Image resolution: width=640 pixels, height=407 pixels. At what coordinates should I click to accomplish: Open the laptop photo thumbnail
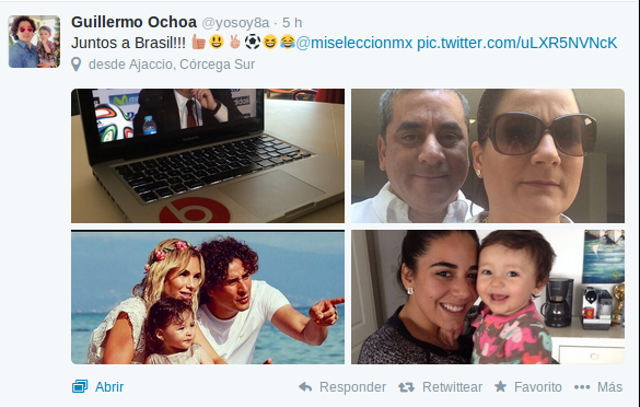coord(208,156)
